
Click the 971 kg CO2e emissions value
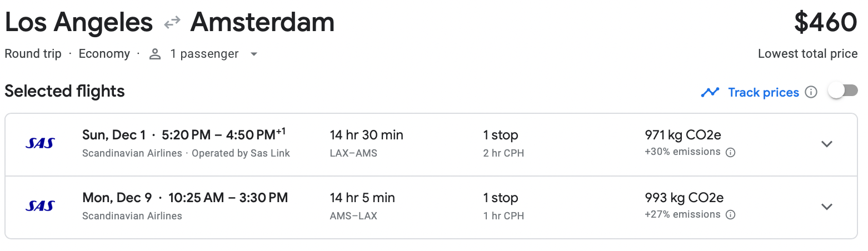(x=683, y=135)
